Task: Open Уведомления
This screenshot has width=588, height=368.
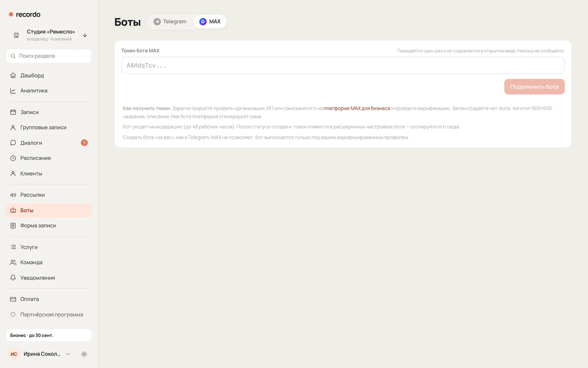Action: (x=49, y=278)
